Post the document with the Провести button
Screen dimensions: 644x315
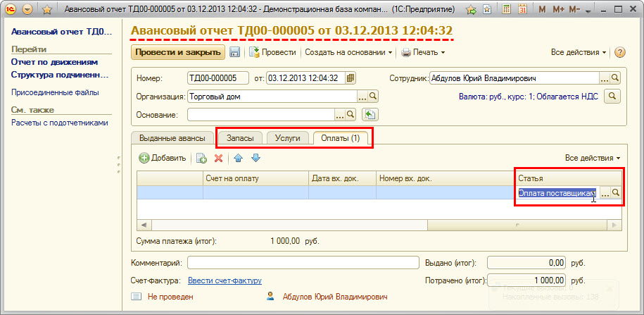[x=272, y=53]
